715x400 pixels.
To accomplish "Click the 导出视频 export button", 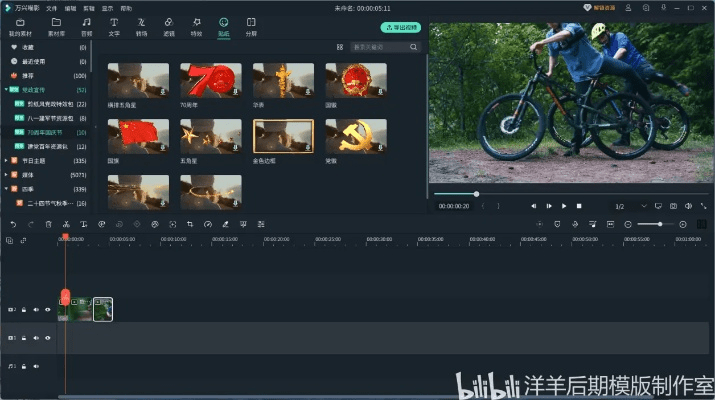I will coord(400,27).
